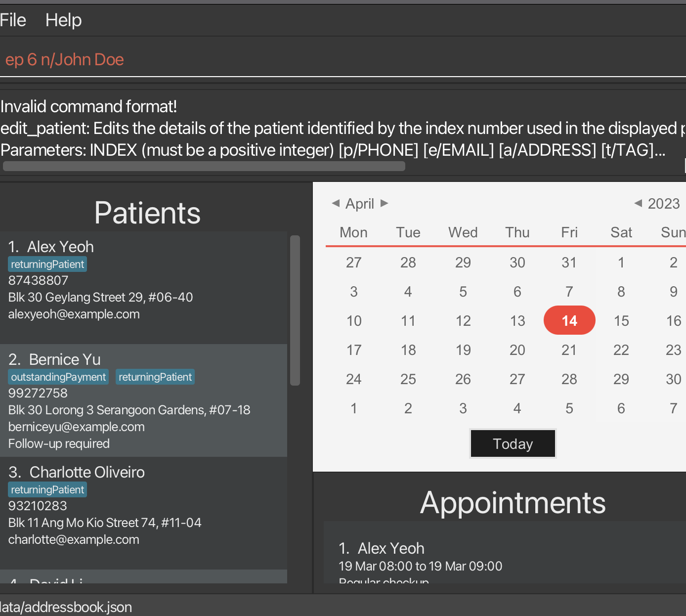The width and height of the screenshot is (686, 616).
Task: Select April 21 in the calendar
Action: pos(569,350)
